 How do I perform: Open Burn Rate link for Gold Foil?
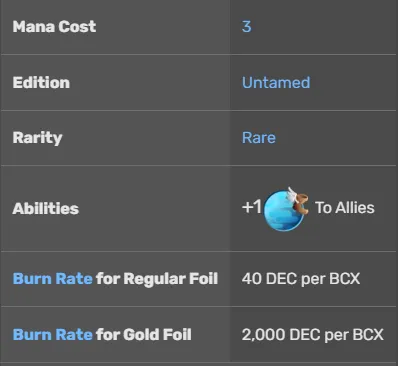[x=52, y=335]
